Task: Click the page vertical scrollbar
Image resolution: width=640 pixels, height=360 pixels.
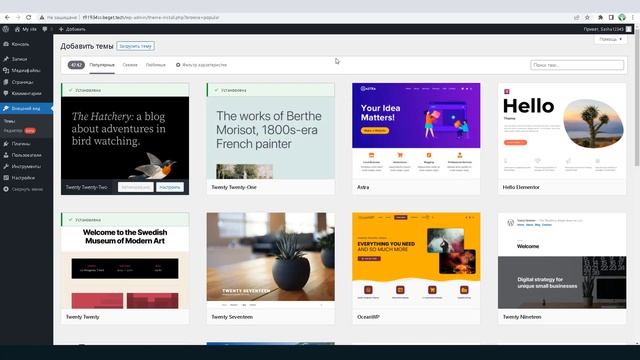Action: click(638, 98)
